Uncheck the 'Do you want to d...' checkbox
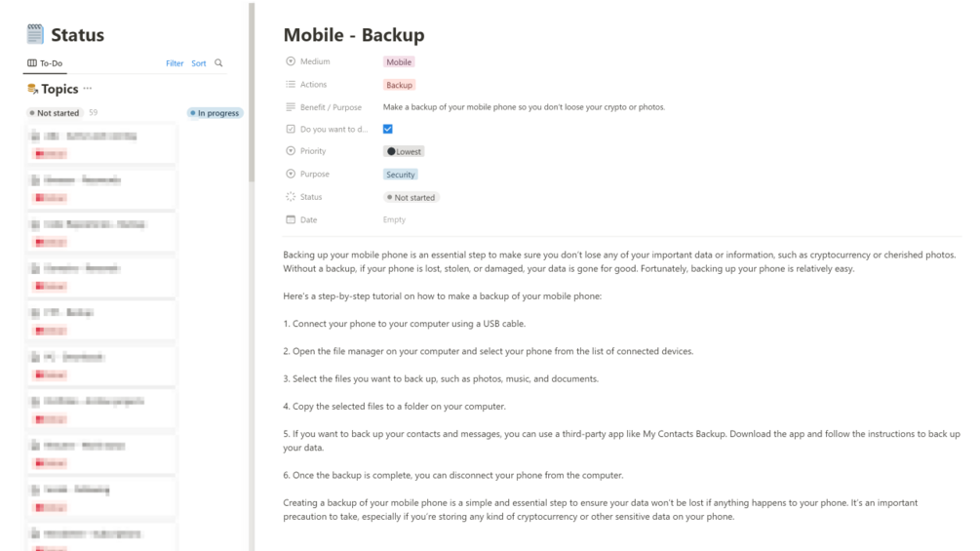This screenshot has width=980, height=551. [x=388, y=129]
